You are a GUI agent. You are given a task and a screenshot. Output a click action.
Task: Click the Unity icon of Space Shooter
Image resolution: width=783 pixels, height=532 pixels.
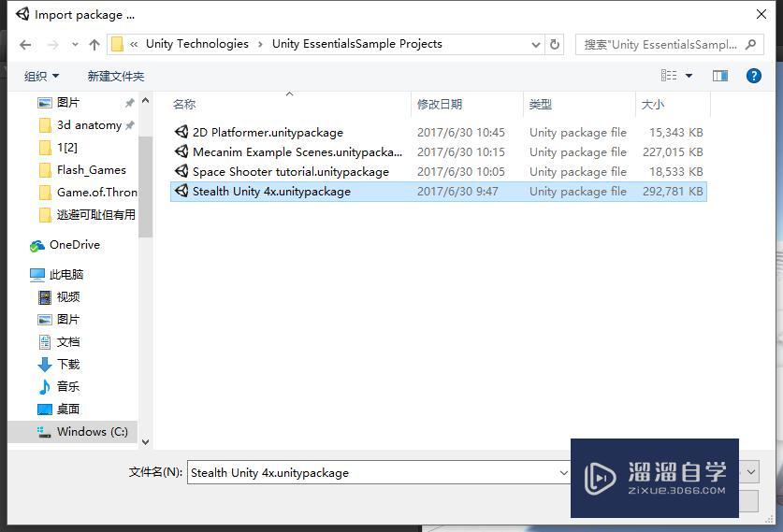point(181,171)
